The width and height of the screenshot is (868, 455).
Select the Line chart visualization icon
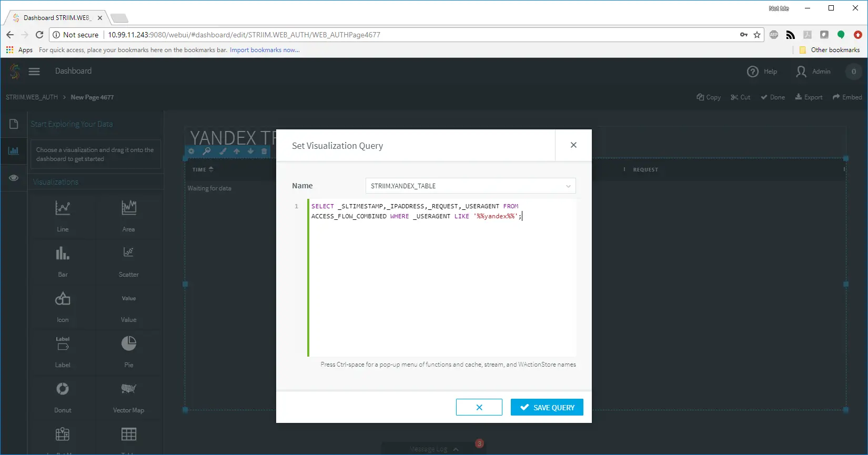point(63,208)
